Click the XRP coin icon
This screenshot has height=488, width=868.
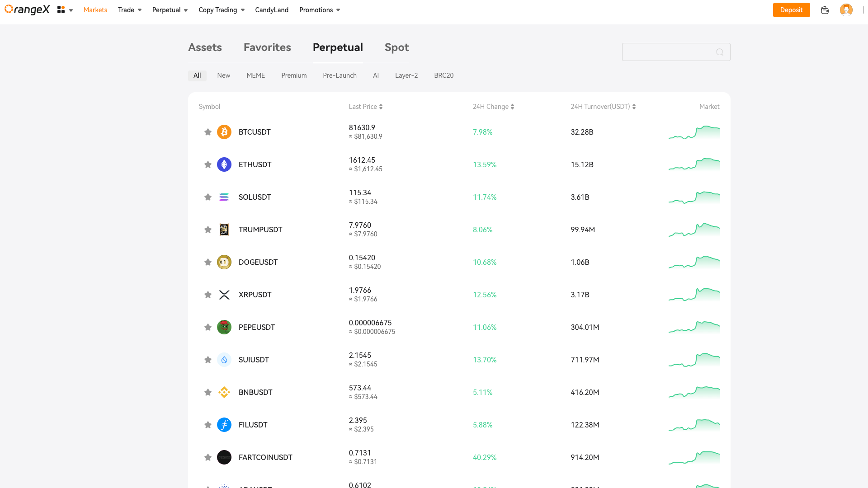[224, 295]
